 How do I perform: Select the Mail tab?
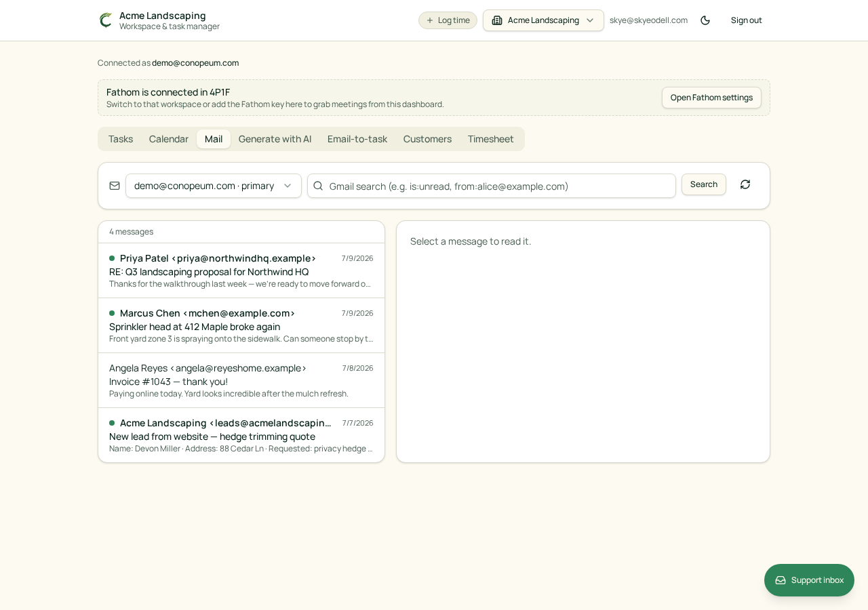coord(214,139)
